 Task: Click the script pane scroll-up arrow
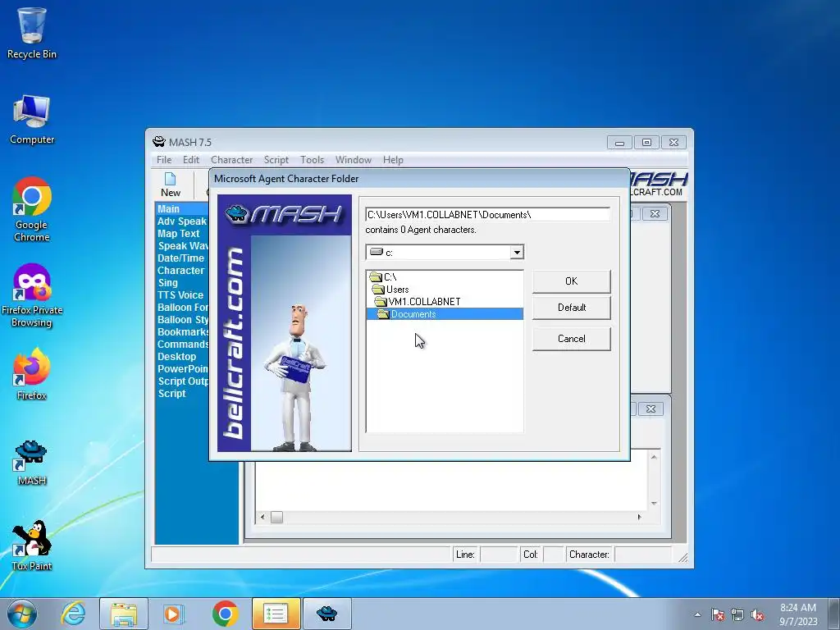(654, 457)
